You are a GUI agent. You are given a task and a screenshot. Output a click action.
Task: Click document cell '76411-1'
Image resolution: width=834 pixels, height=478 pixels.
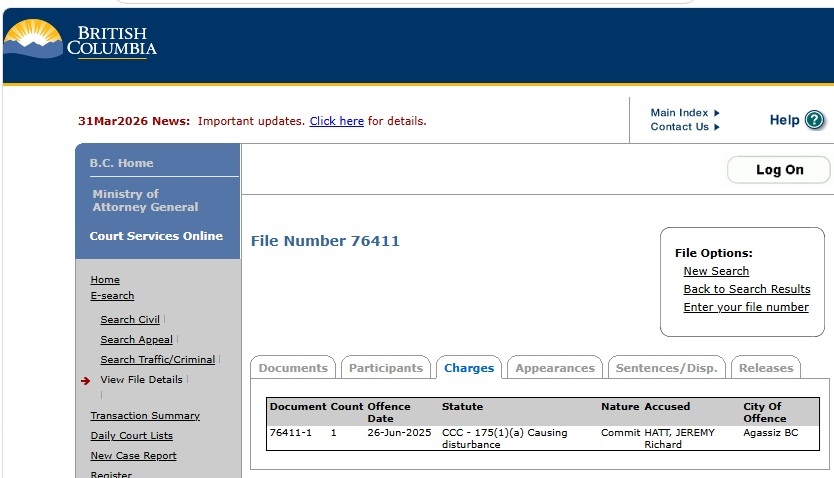coord(290,433)
